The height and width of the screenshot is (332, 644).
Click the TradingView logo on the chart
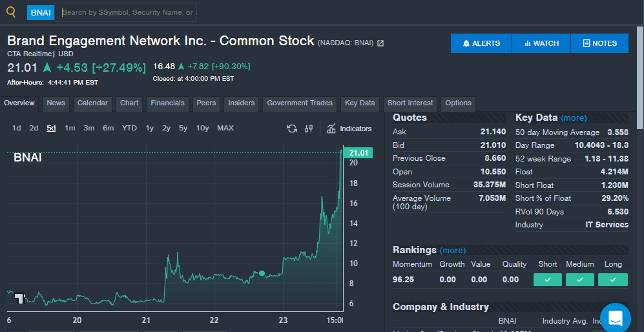coord(19,298)
